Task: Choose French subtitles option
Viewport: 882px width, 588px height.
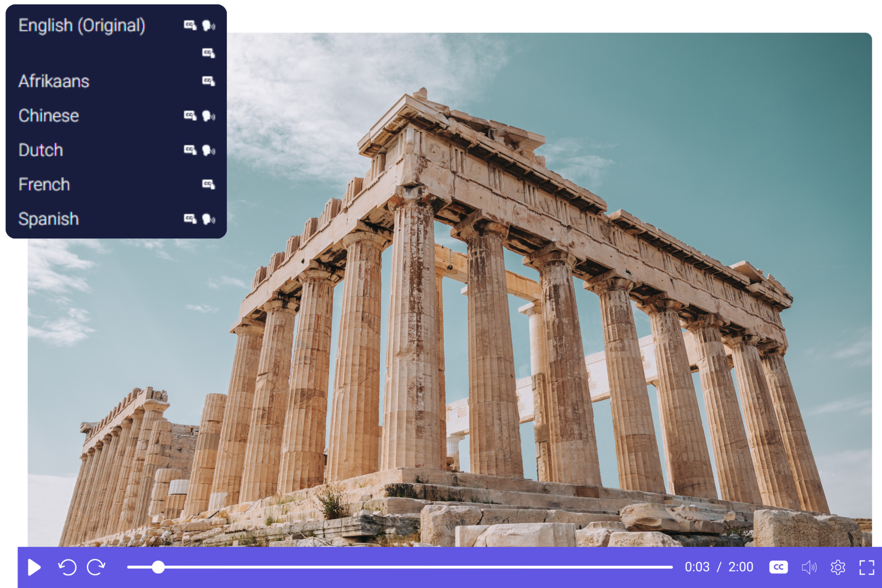Action: (44, 185)
